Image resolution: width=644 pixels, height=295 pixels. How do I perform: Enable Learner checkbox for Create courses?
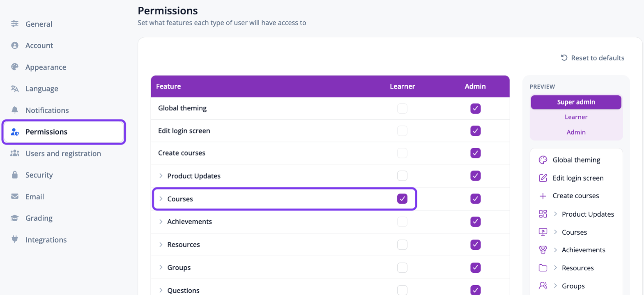click(x=402, y=153)
